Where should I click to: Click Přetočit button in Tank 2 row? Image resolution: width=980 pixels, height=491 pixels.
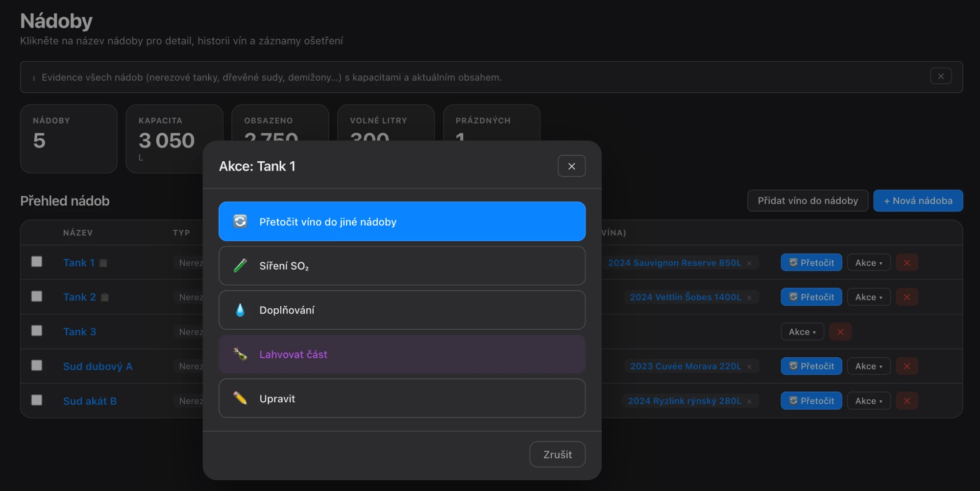(x=811, y=297)
